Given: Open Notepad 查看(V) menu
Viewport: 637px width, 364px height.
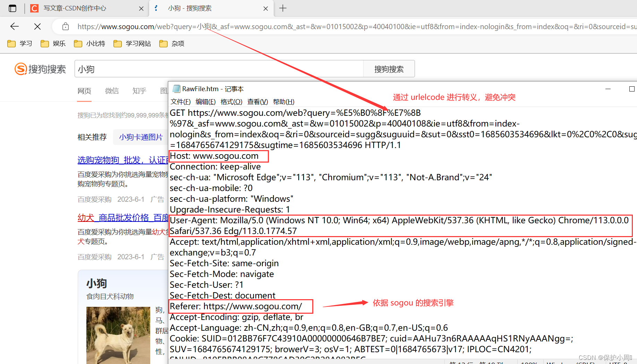Looking at the screenshot, I should point(257,102).
